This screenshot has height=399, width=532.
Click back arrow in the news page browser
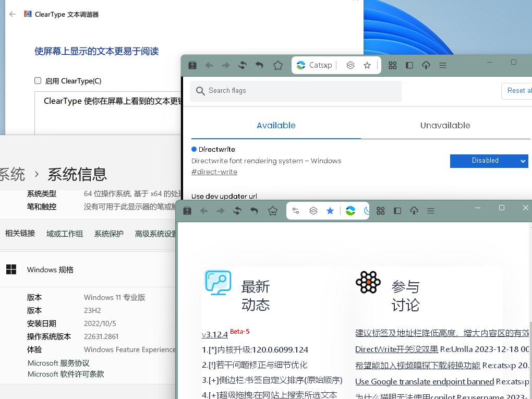coord(204,211)
